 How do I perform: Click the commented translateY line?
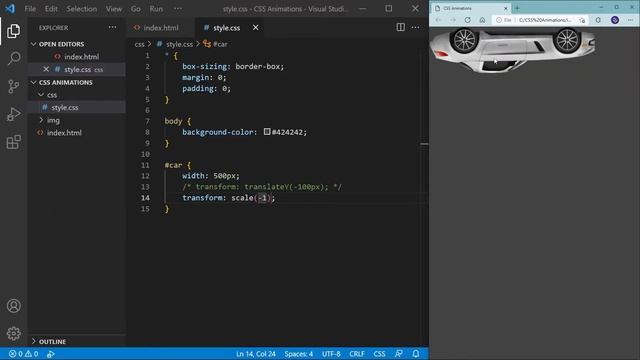click(x=262, y=187)
